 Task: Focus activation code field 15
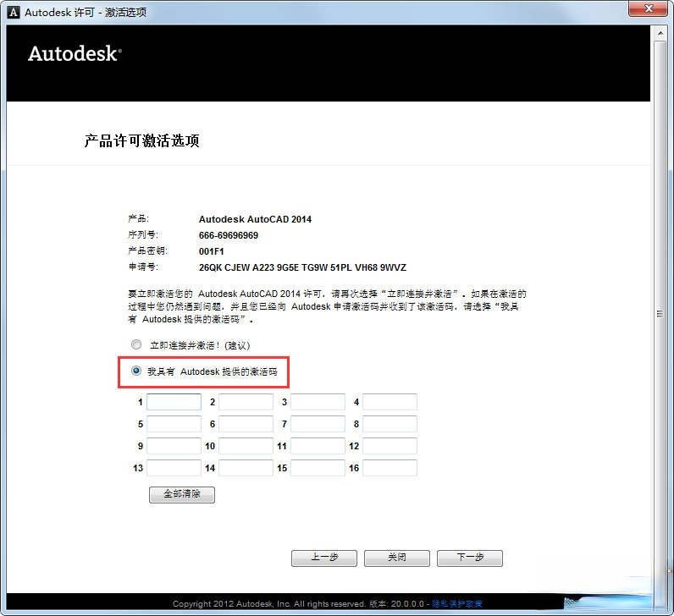(318, 468)
